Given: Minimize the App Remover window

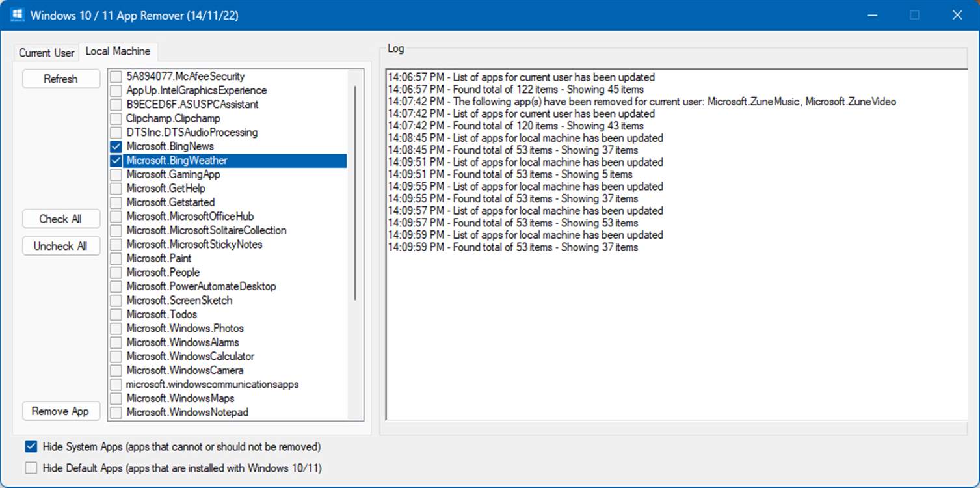Looking at the screenshot, I should pyautogui.click(x=873, y=15).
